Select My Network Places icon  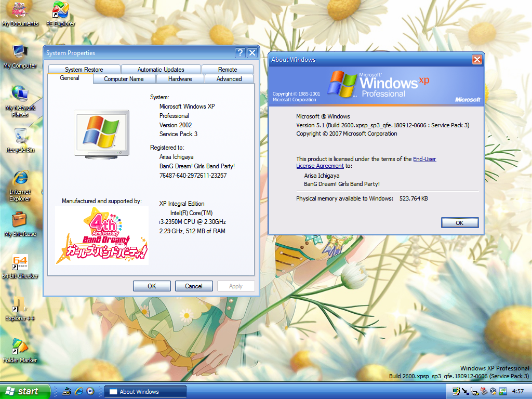[x=20, y=101]
